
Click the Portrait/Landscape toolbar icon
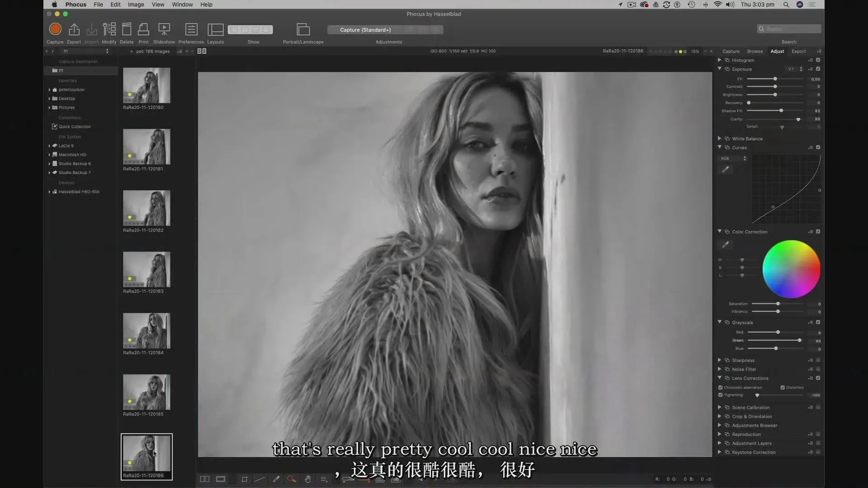tap(303, 30)
